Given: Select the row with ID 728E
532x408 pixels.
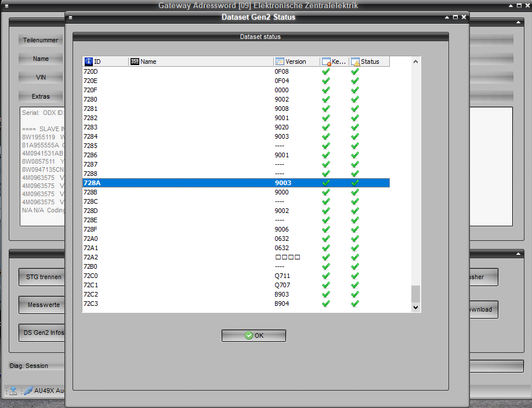Looking at the screenshot, I should [x=236, y=220].
